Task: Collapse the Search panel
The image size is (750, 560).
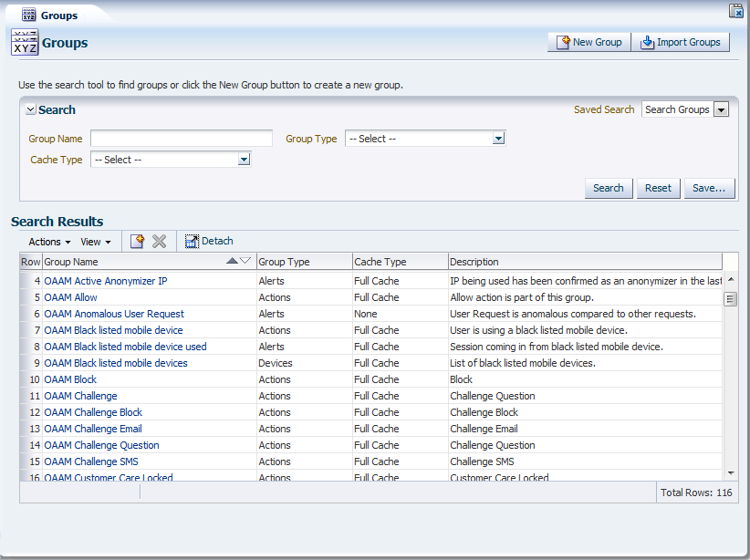Action: click(31, 109)
